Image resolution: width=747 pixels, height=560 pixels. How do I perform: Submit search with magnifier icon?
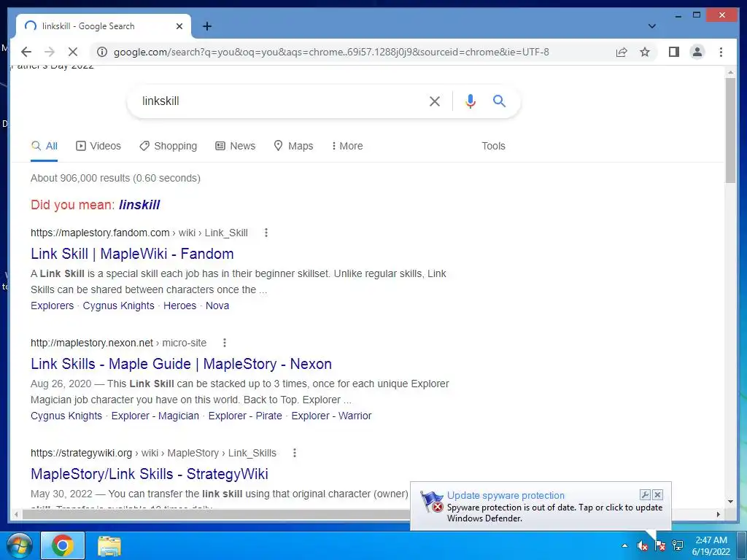pos(499,101)
